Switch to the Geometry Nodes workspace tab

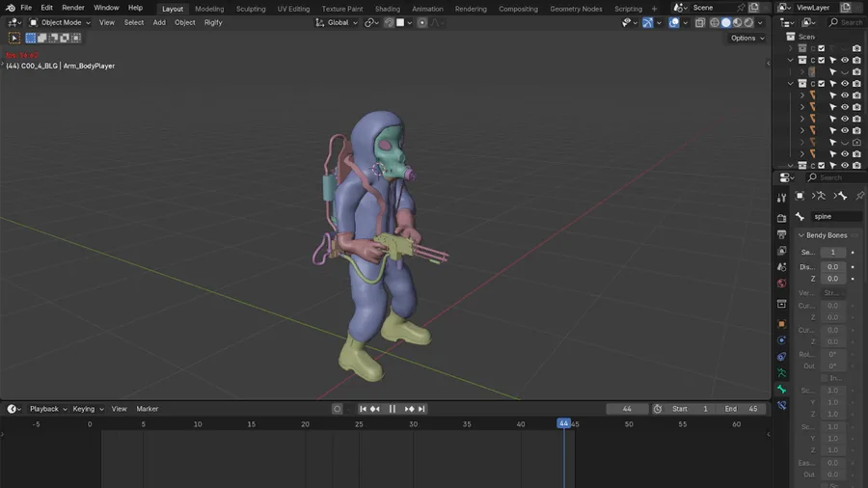[576, 9]
